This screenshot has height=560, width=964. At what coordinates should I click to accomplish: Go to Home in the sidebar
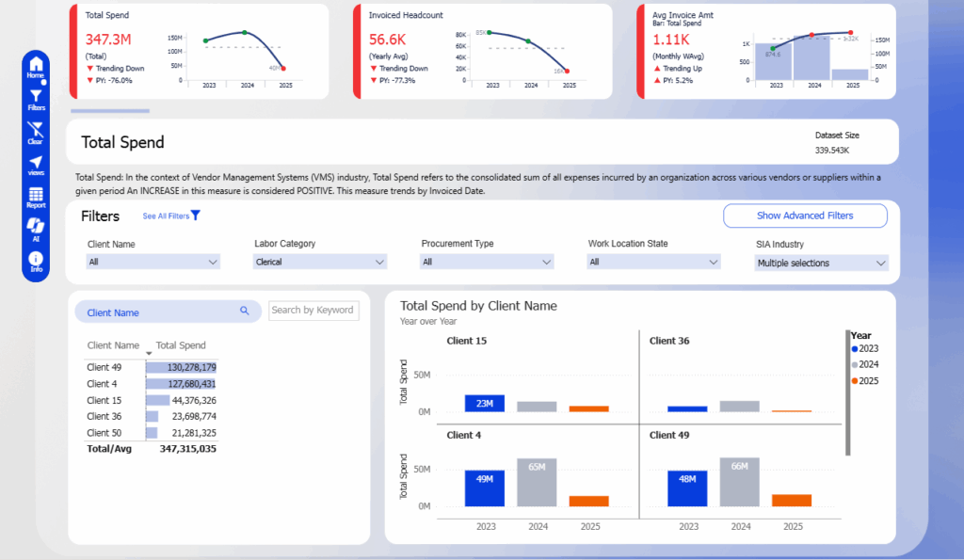(x=36, y=66)
